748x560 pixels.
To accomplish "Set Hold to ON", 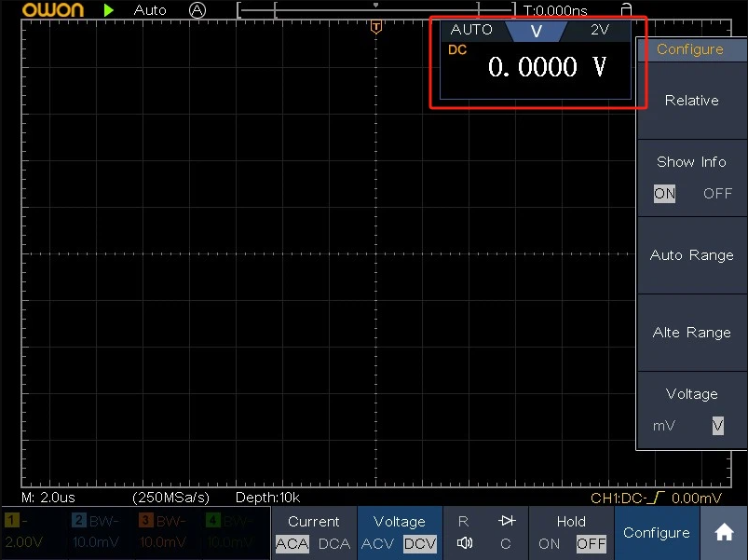I will 550,544.
